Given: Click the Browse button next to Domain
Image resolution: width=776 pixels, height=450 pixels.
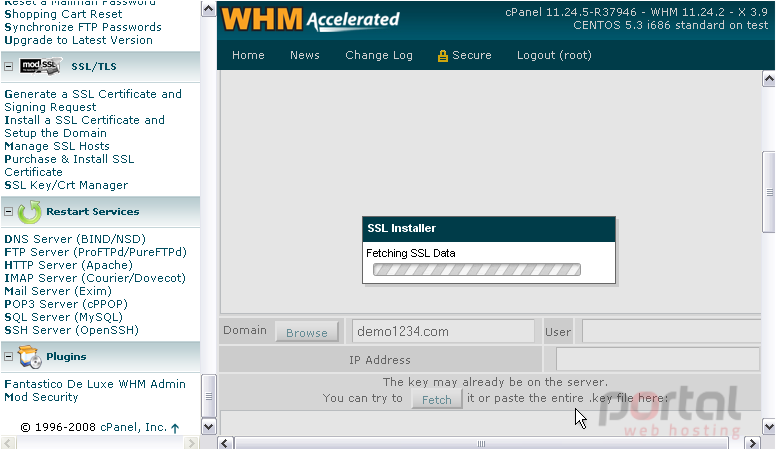Looking at the screenshot, I should click(x=307, y=333).
